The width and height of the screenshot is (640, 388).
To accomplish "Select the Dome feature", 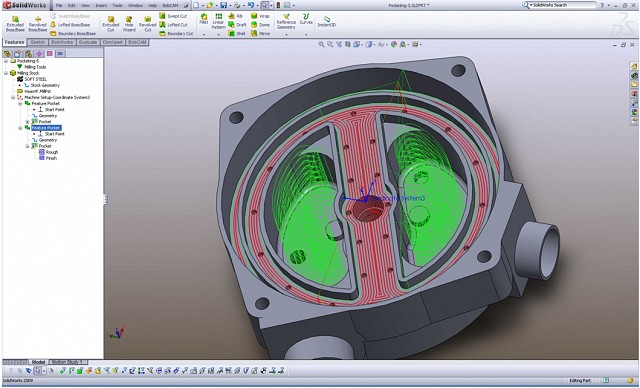I will [x=260, y=25].
